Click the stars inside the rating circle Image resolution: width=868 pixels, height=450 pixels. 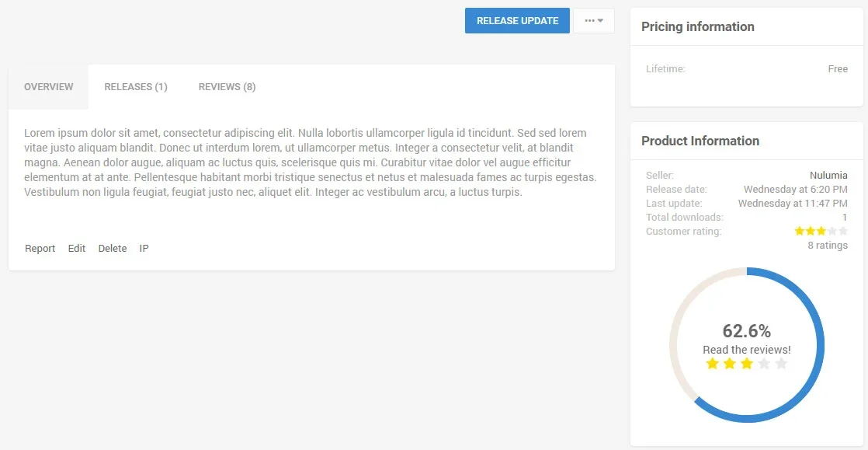[747, 364]
